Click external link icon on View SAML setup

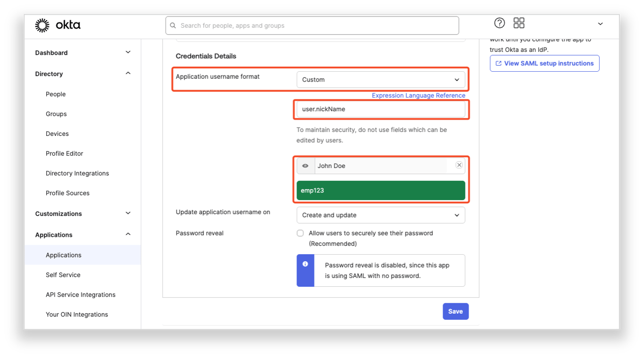tap(498, 63)
